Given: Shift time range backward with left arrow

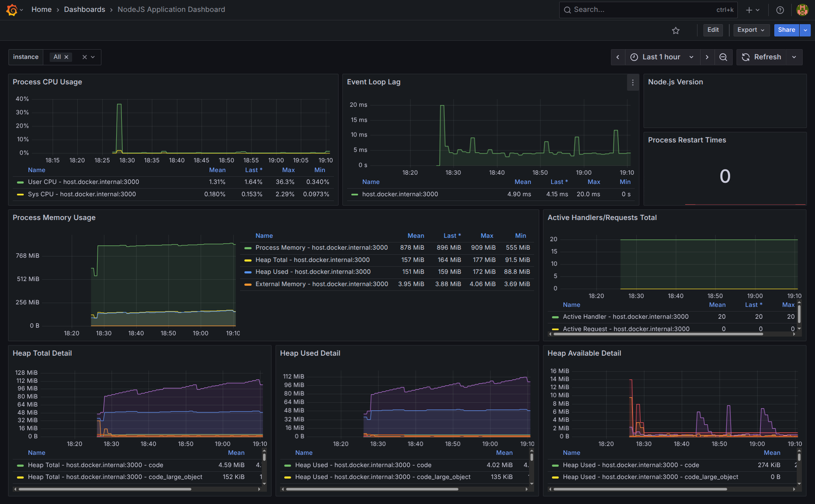Looking at the screenshot, I should pyautogui.click(x=618, y=57).
